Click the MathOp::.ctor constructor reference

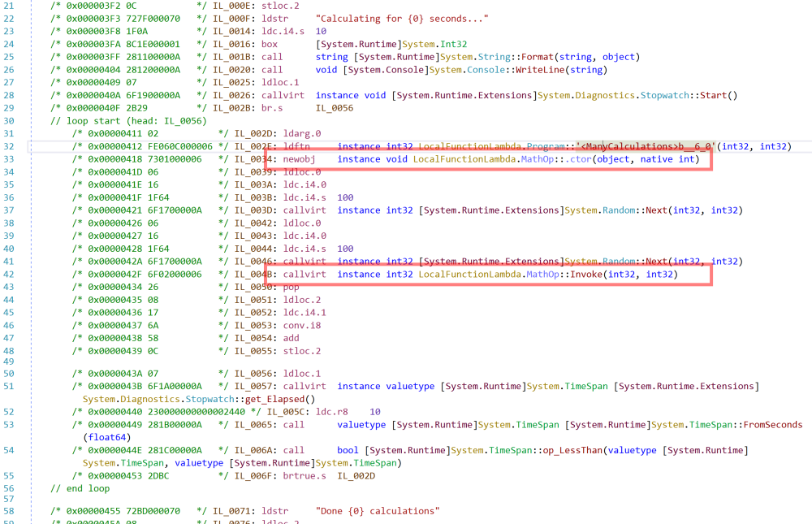pos(556,159)
